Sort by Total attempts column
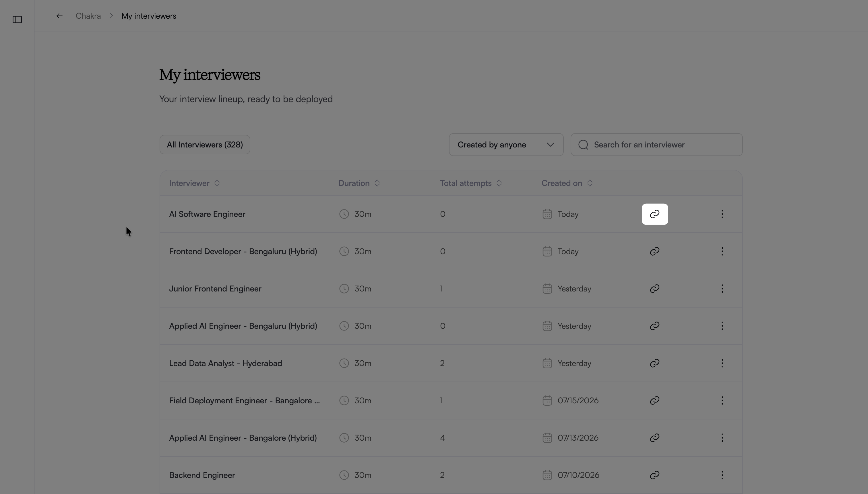Viewport: 868px width, 494px height. point(471,183)
